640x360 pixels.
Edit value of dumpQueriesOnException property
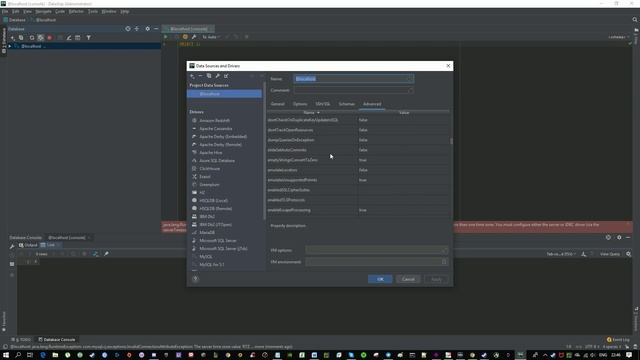click(403, 140)
